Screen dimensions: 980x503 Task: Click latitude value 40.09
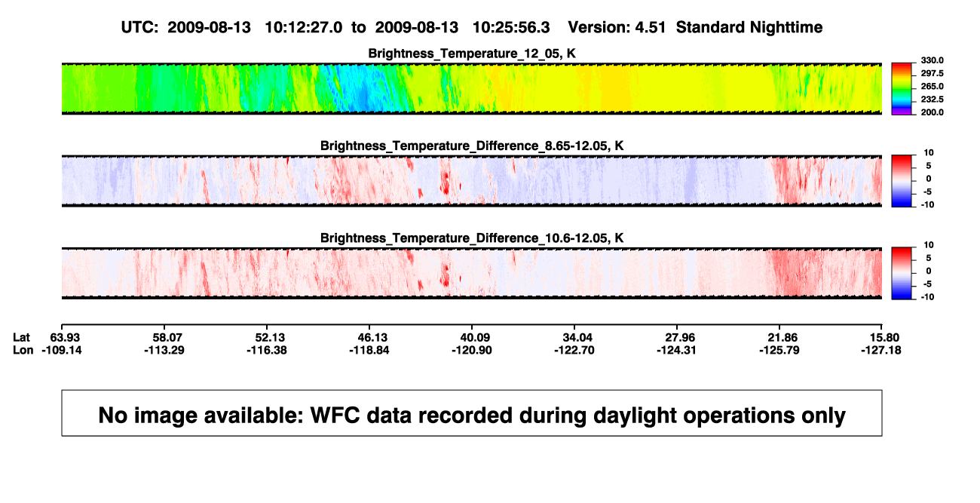click(476, 337)
